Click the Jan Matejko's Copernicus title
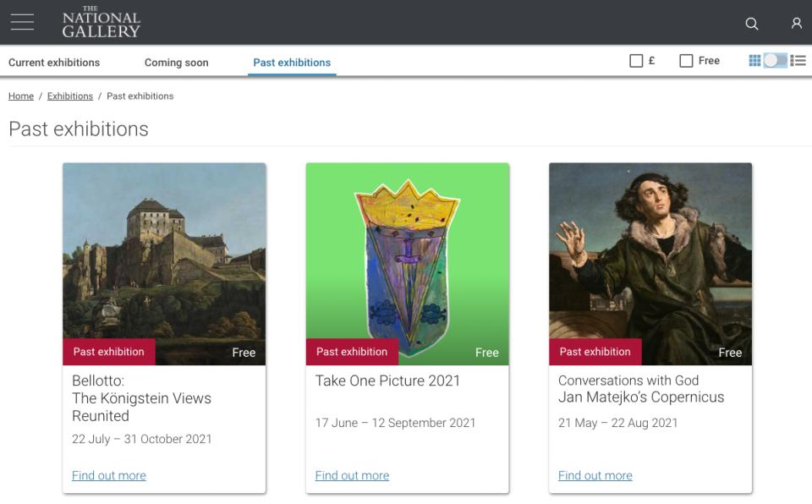Viewport: 812px width, 504px height. point(641,397)
